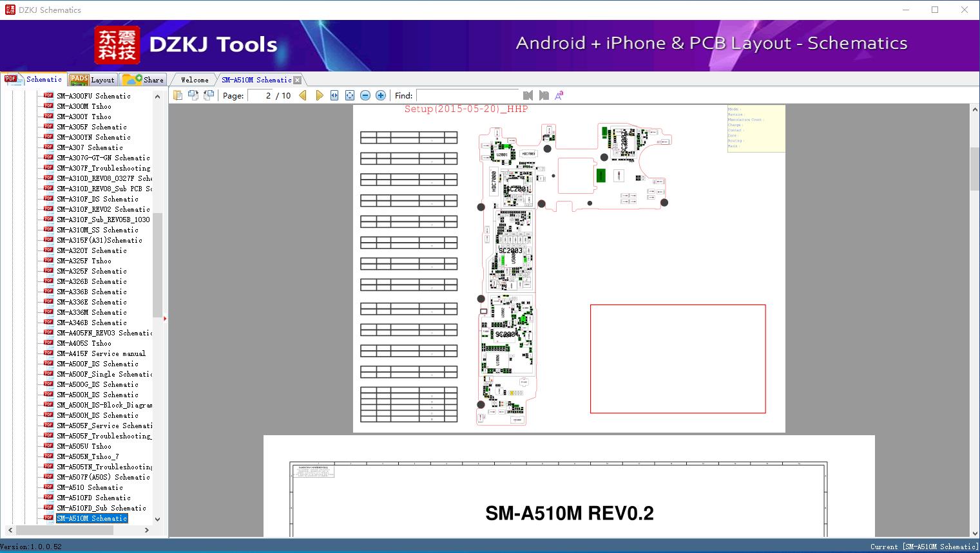Open SM-A310M_SS Schematic
This screenshot has width=980, height=553.
click(97, 230)
